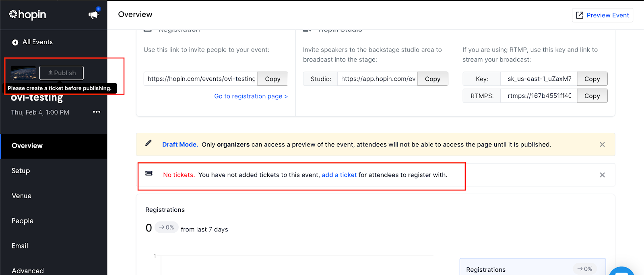This screenshot has height=275, width=644.
Task: Click the All Events back arrow icon
Action: coord(15,42)
